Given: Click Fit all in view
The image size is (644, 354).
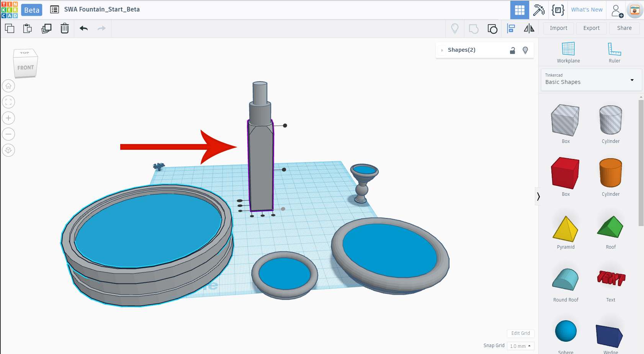Looking at the screenshot, I should (8, 102).
